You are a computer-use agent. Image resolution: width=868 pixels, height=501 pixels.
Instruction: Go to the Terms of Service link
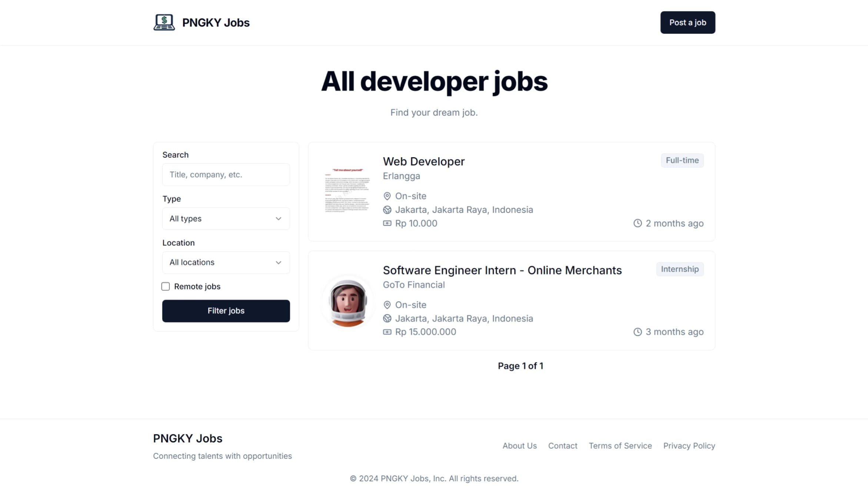(620, 446)
